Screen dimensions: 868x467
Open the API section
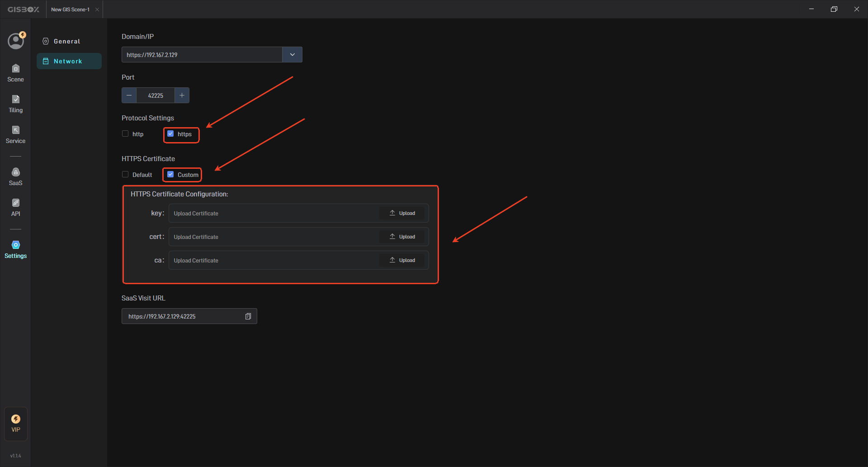click(15, 207)
